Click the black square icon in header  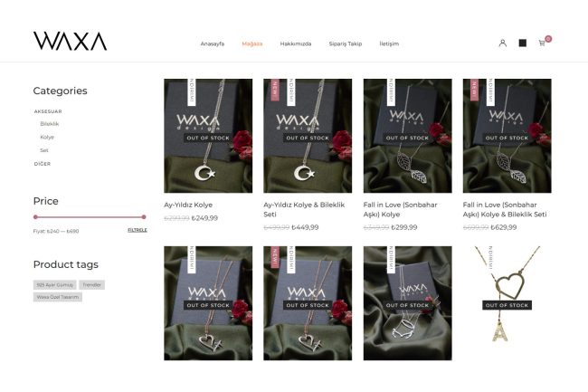(522, 43)
